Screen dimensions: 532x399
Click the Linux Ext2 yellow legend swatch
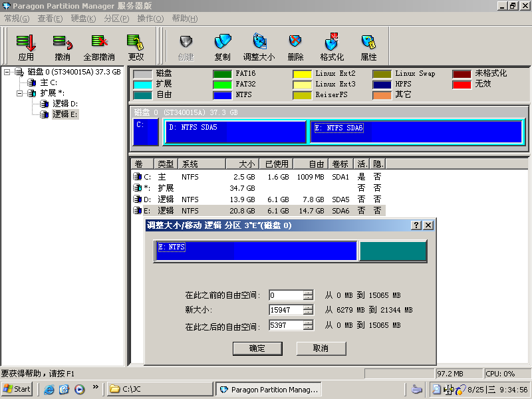(x=302, y=74)
